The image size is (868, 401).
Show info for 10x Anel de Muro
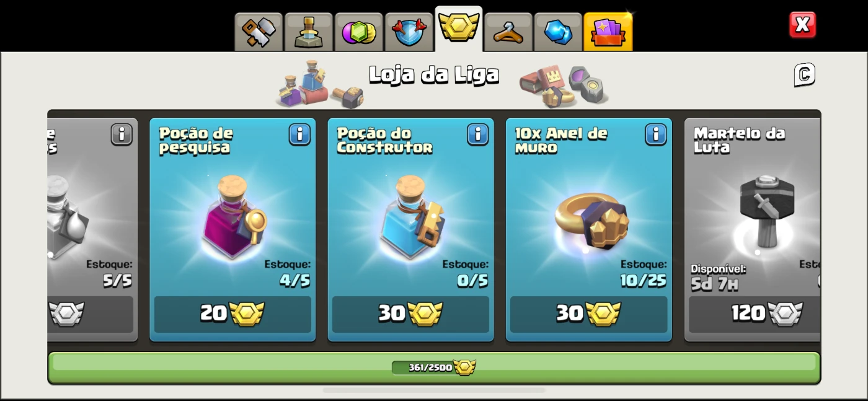655,134
